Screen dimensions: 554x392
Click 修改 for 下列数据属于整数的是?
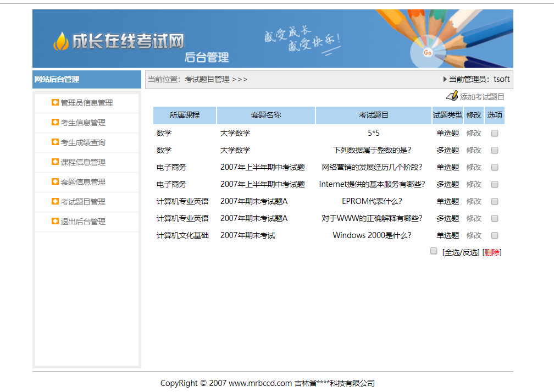(x=474, y=150)
